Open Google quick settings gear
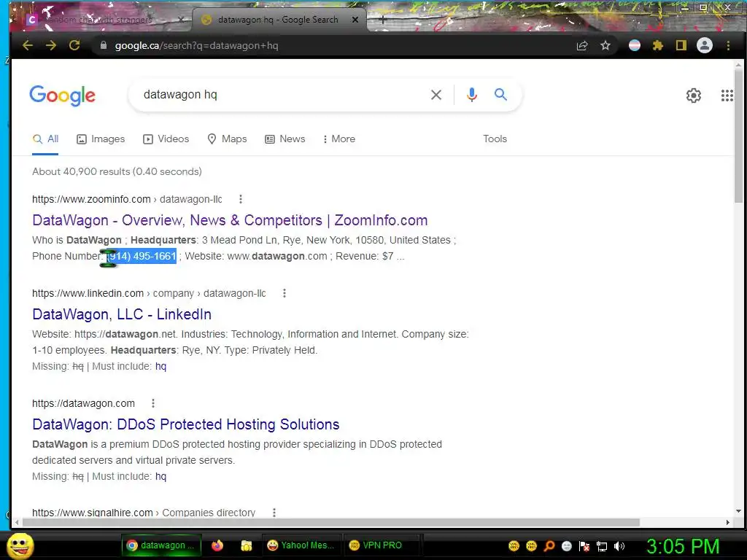 tap(694, 96)
